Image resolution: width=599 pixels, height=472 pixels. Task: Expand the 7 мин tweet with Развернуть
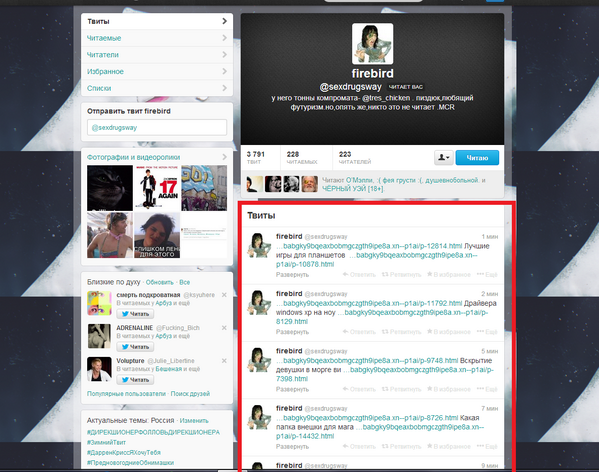pos(292,446)
